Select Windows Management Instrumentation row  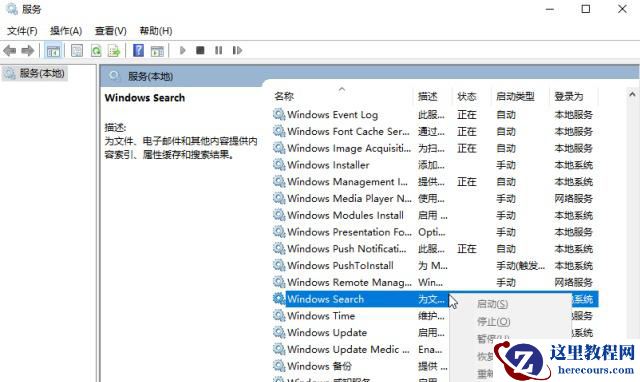click(x=435, y=182)
